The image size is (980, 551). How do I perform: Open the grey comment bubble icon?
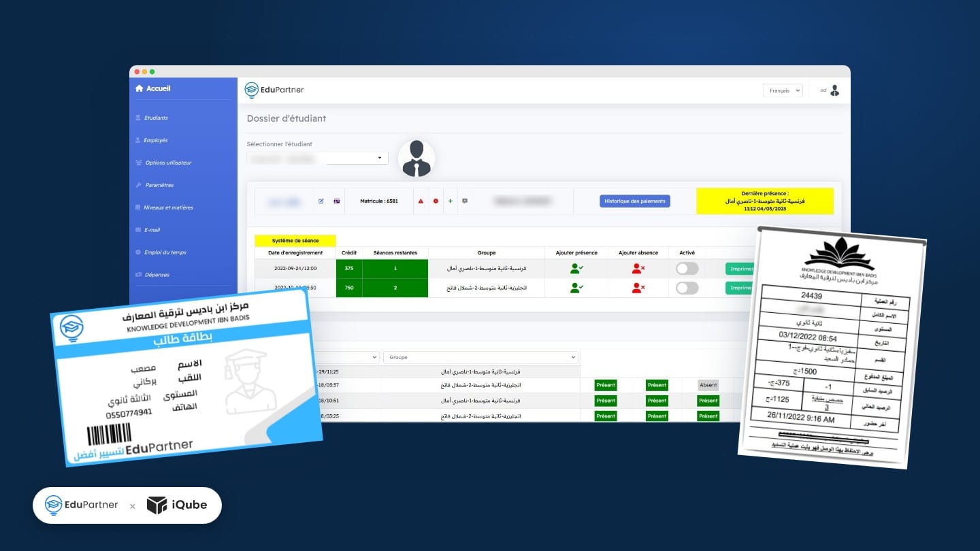465,201
